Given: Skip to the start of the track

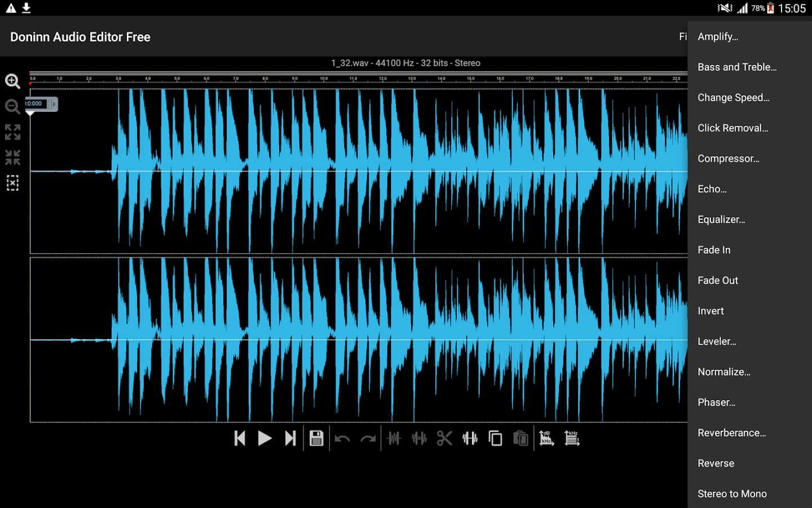Looking at the screenshot, I should tap(240, 439).
